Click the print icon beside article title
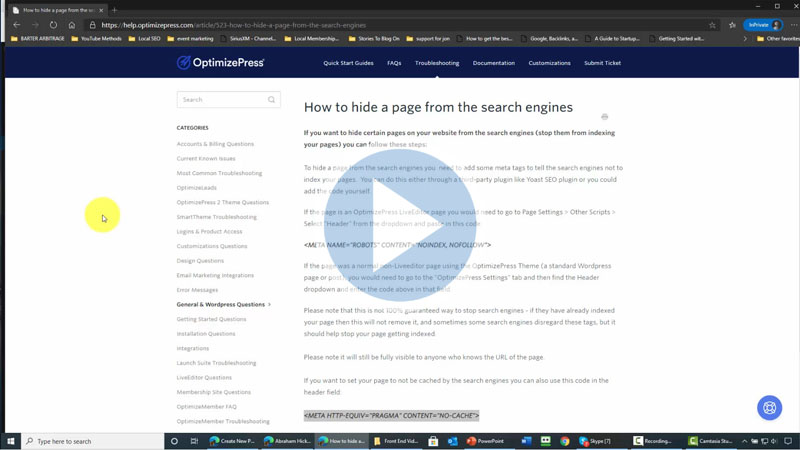The height and width of the screenshot is (450, 800). pyautogui.click(x=605, y=117)
